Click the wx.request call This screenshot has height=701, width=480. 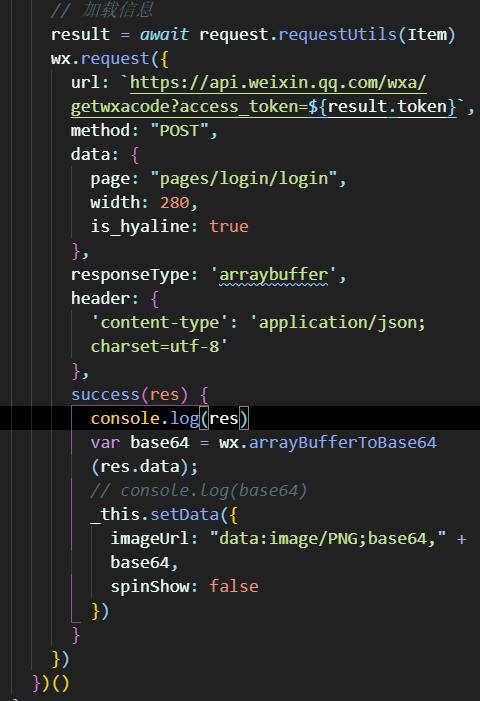tap(100, 59)
